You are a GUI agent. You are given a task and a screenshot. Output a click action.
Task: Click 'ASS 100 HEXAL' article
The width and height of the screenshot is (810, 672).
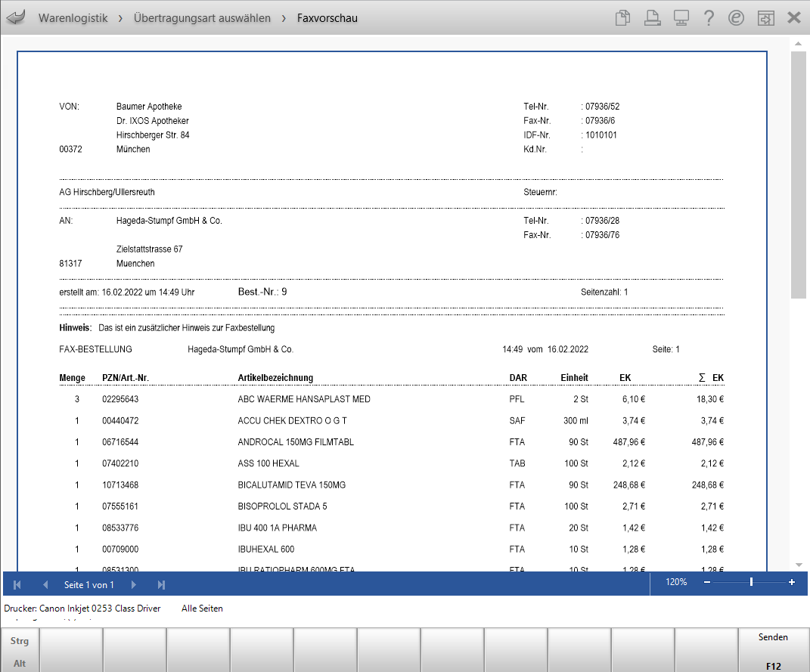click(x=268, y=463)
